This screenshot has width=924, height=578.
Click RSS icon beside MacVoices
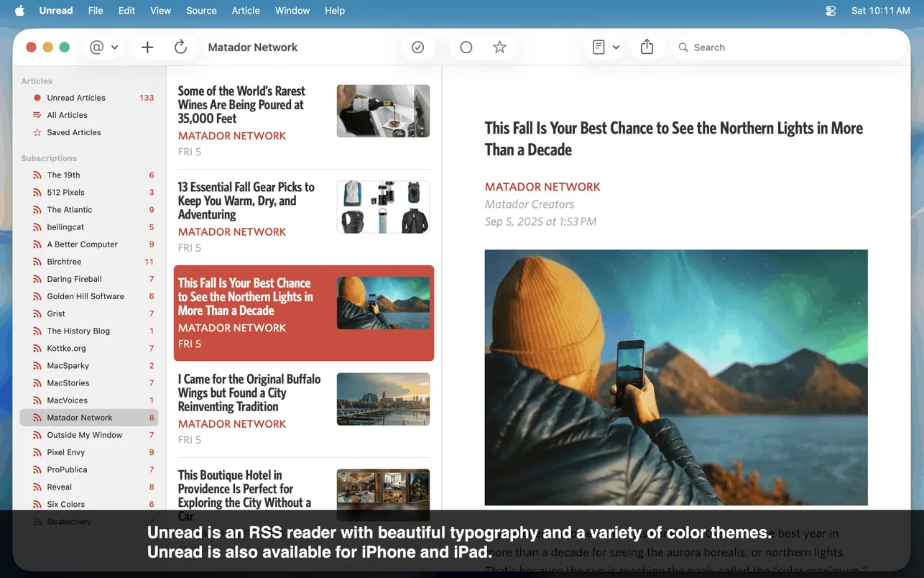click(37, 400)
